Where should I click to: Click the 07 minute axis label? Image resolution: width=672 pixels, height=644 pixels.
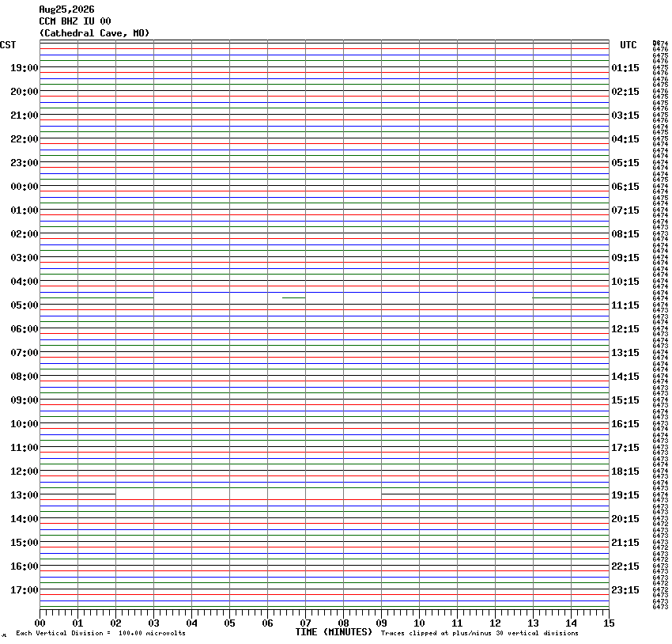[x=305, y=623]
